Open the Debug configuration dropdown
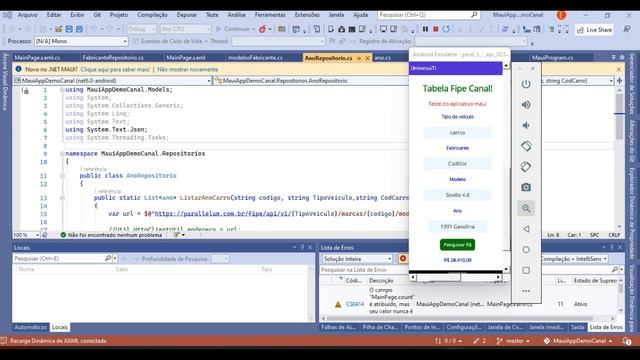 click(141, 29)
